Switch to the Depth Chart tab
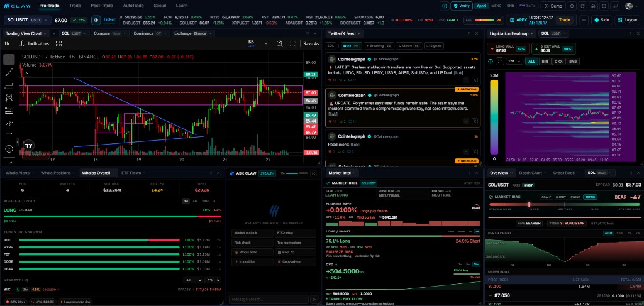 point(532,173)
